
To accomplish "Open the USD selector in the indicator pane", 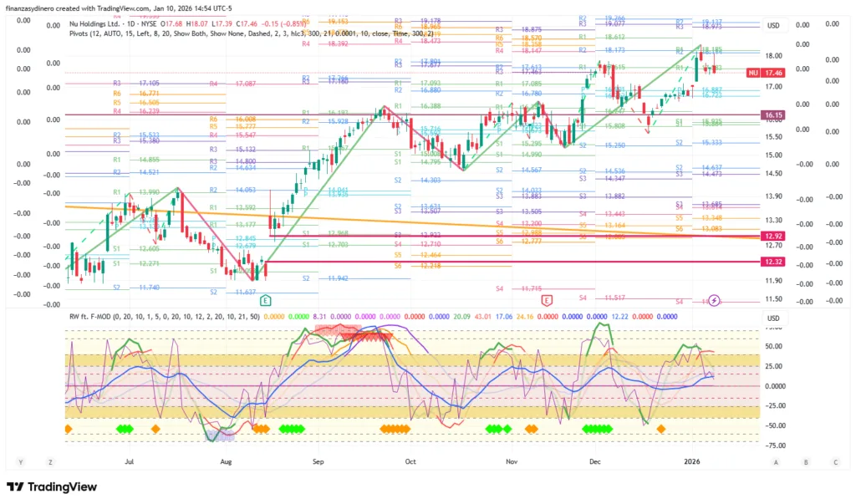I will tap(773, 318).
